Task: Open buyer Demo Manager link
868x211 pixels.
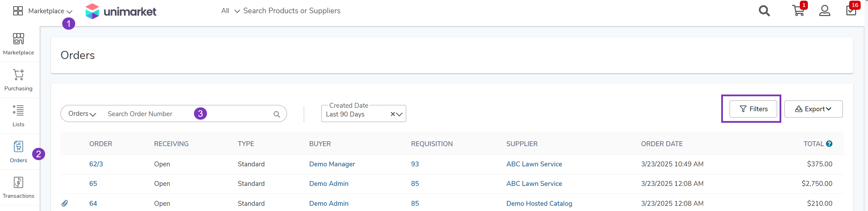Action: 332,164
